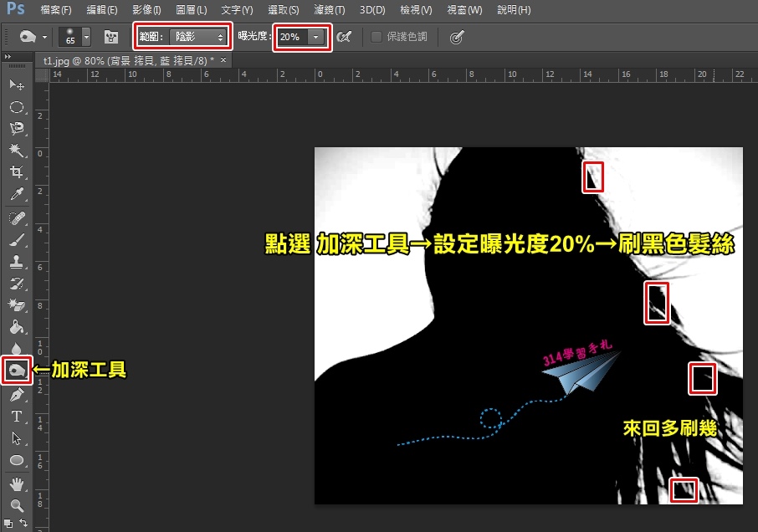
Task: Toggle airbrush mode icon in options bar
Action: 344,37
